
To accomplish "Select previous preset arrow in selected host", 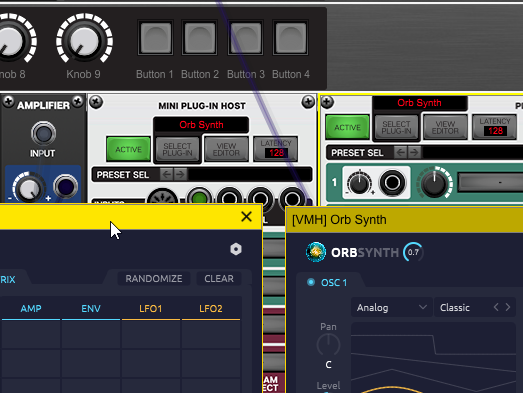I will (x=401, y=152).
